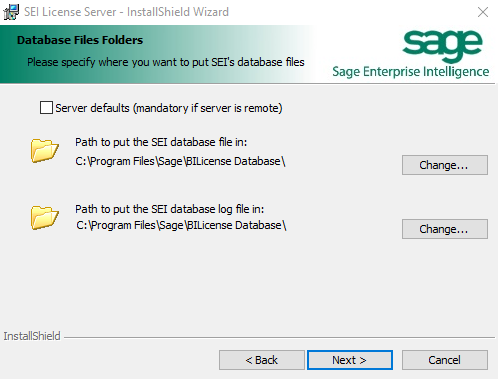The image size is (498, 379).
Task: Click the folder icon beside log file path
Action: 45,218
